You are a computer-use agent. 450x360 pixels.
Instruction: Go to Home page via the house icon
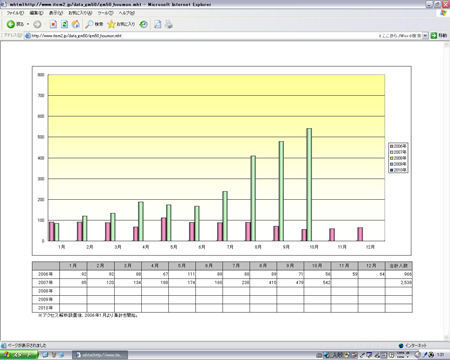pos(76,24)
